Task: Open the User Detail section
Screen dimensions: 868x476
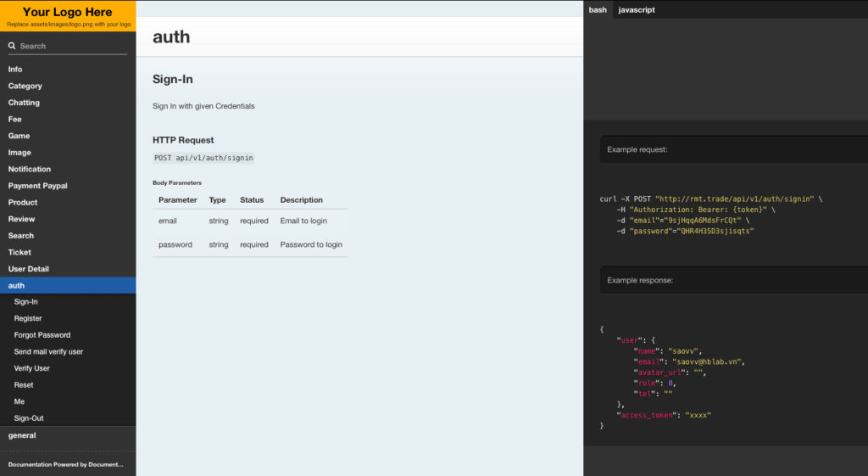Action: 68,269
